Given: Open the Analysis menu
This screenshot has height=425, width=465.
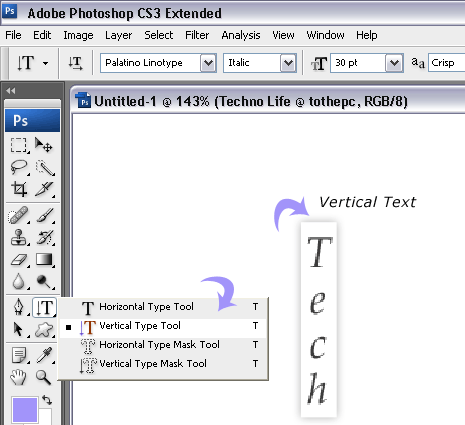Looking at the screenshot, I should pyautogui.click(x=241, y=35).
